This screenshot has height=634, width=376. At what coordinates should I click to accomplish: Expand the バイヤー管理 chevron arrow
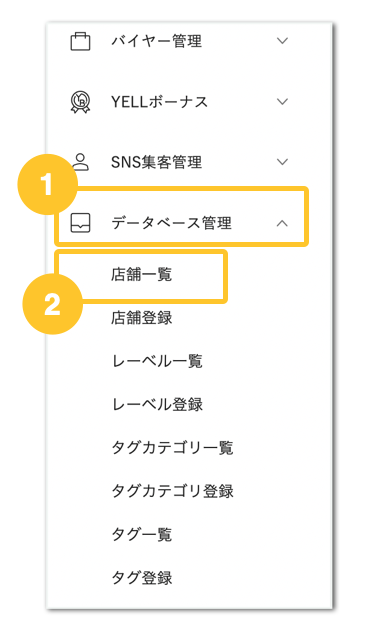[282, 41]
